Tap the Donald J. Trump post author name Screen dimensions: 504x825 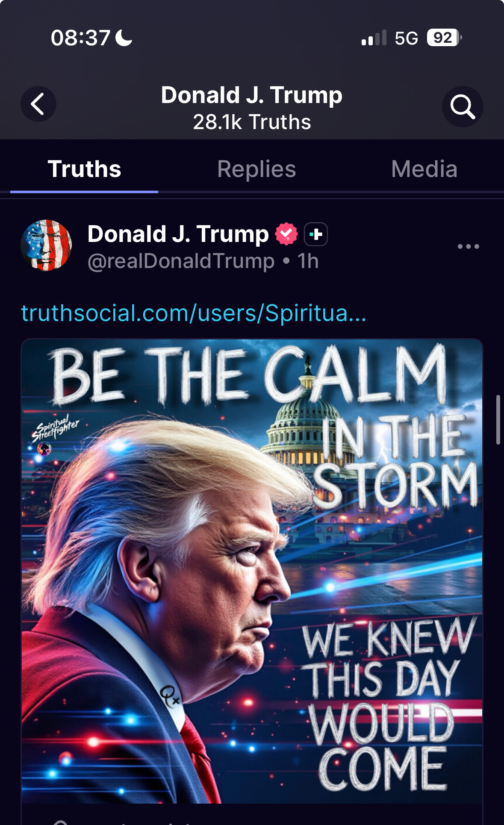178,234
